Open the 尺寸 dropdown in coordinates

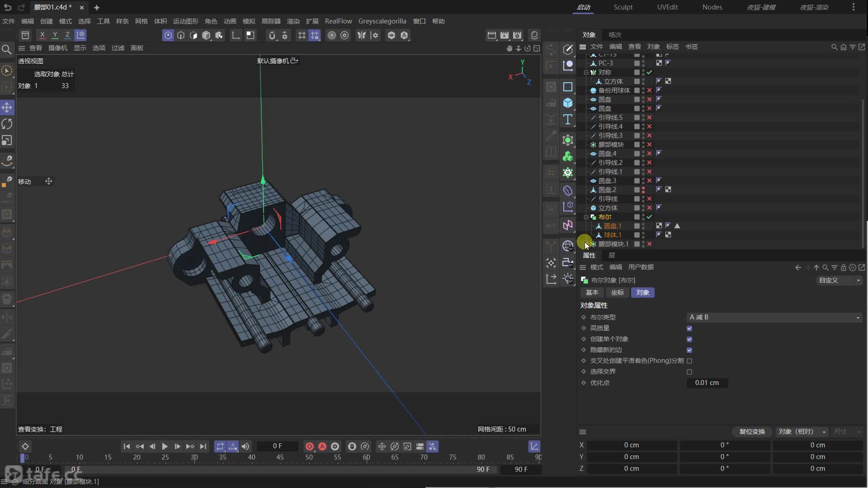coord(847,432)
